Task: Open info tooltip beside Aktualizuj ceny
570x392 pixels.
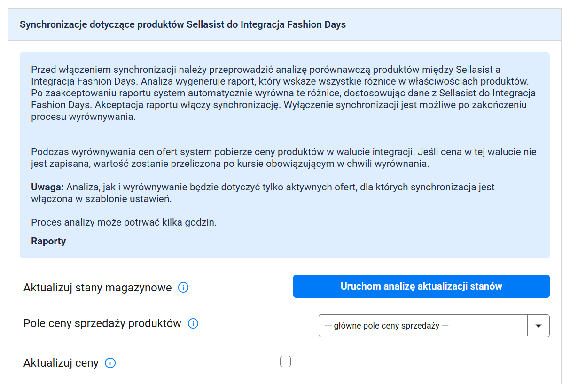Action: pyautogui.click(x=110, y=363)
